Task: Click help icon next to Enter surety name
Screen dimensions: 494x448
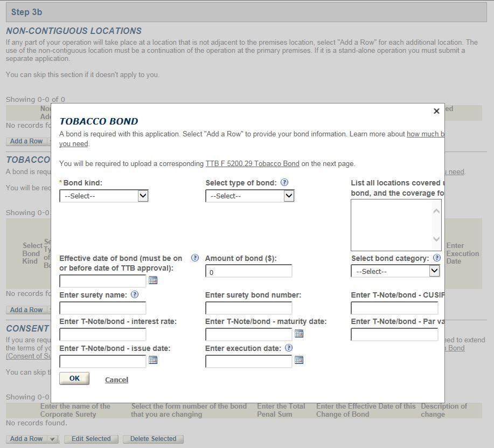Action: click(135, 295)
